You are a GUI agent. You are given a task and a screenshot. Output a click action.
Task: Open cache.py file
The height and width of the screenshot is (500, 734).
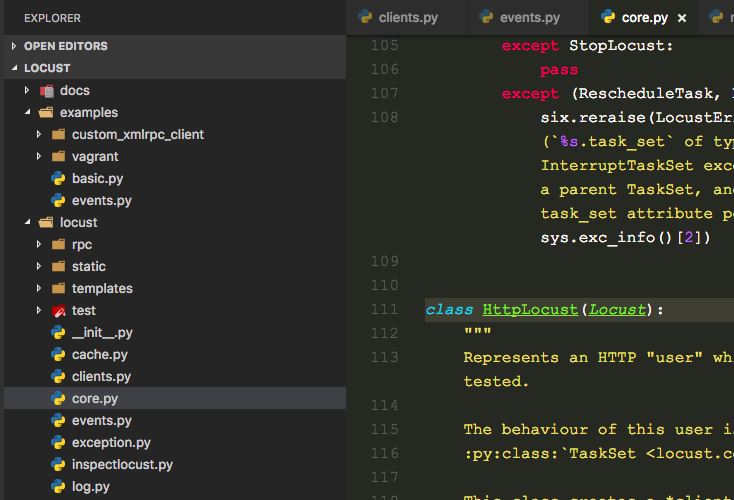coord(175,354)
